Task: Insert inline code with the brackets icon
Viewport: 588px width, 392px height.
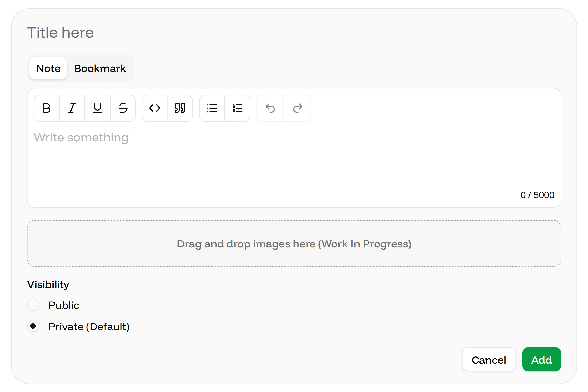Action: [x=155, y=108]
